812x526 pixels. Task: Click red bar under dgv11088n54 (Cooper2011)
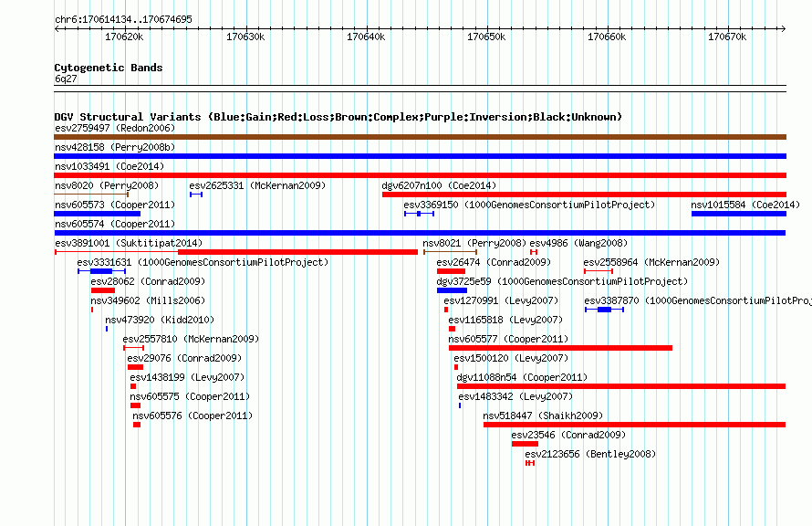(621, 386)
